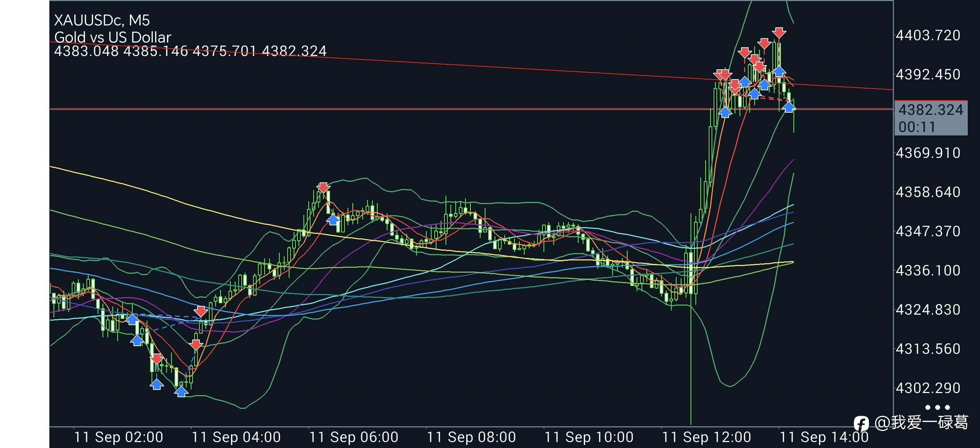980x448 pixels.
Task: Click the blue buy arrow below 06:00 peak
Action: click(x=333, y=219)
